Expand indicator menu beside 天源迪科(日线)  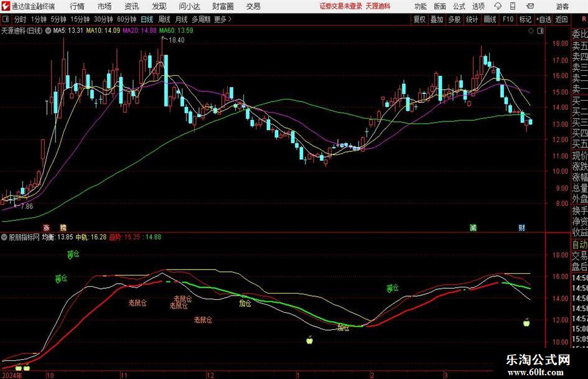click(x=48, y=30)
